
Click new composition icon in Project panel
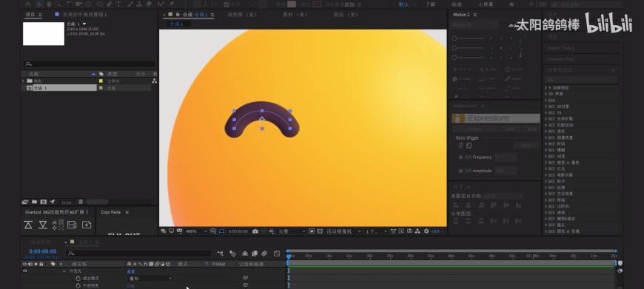point(43,202)
